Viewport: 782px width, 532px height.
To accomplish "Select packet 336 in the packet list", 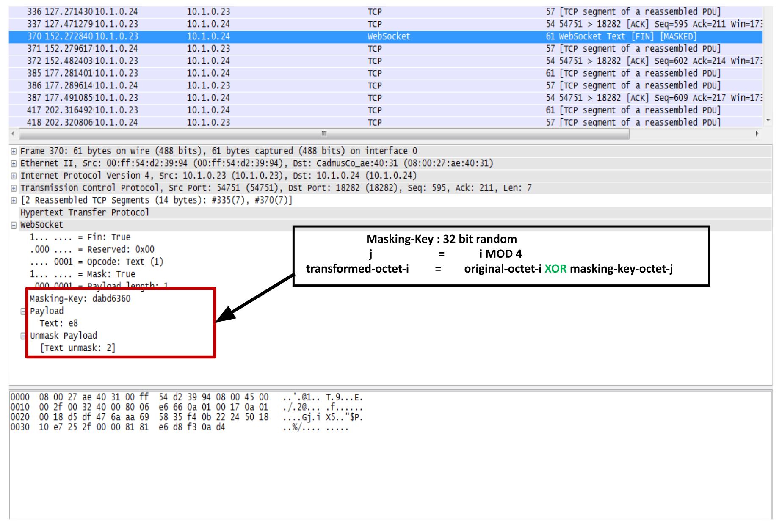I will [x=385, y=12].
